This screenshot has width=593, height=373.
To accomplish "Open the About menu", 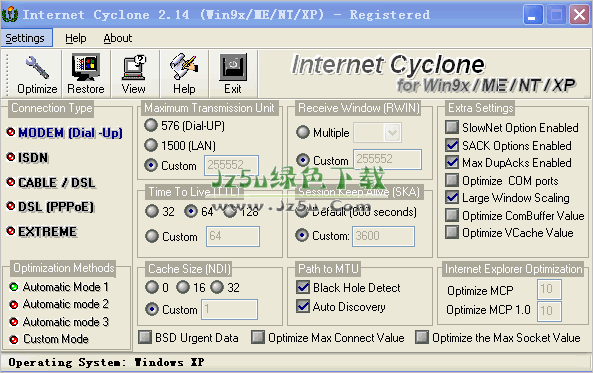I will 118,38.
